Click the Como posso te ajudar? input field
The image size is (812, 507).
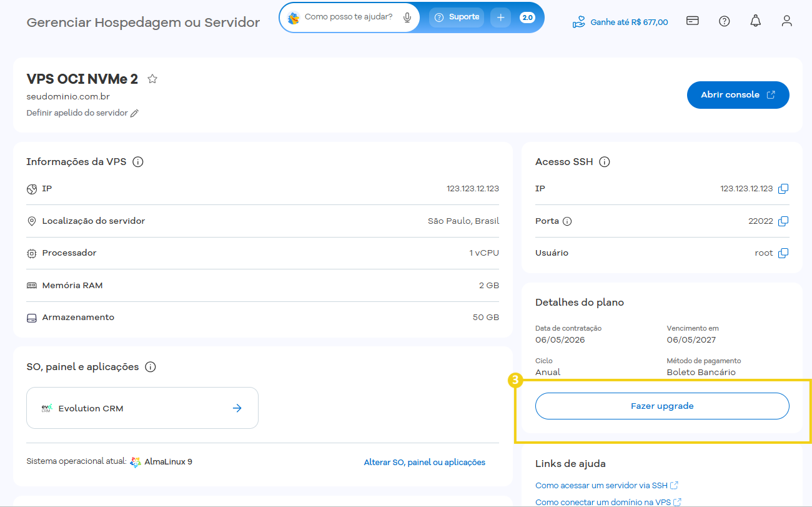pyautogui.click(x=349, y=18)
